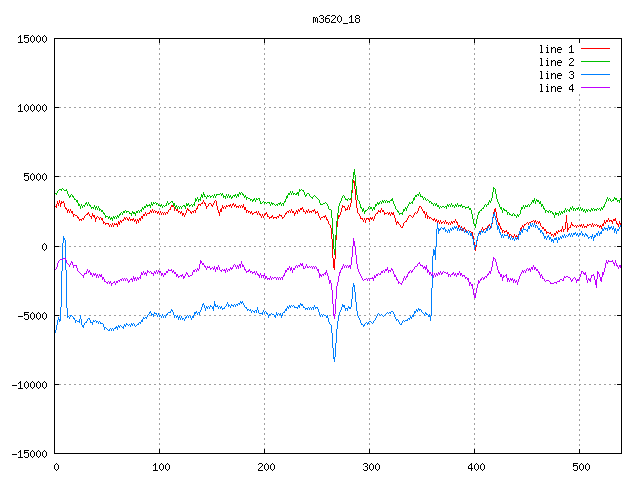Click the 300 x-axis tick label
640x480 pixels.
coord(370,466)
